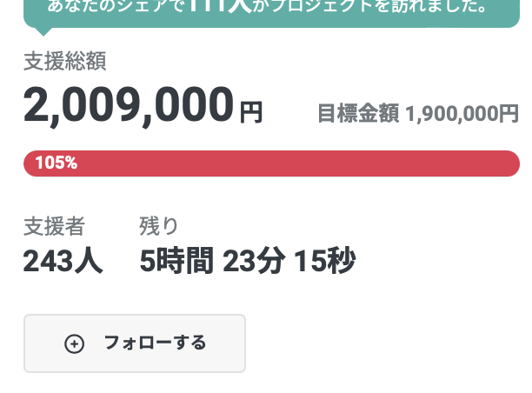Click the plus circle icon
The image size is (532, 393).
75,343
